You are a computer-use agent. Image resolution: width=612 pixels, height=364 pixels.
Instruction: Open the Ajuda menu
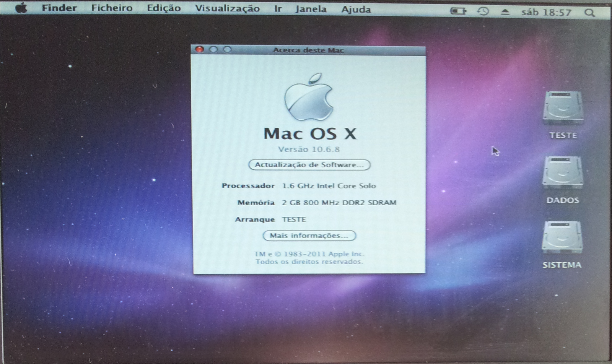pyautogui.click(x=356, y=9)
